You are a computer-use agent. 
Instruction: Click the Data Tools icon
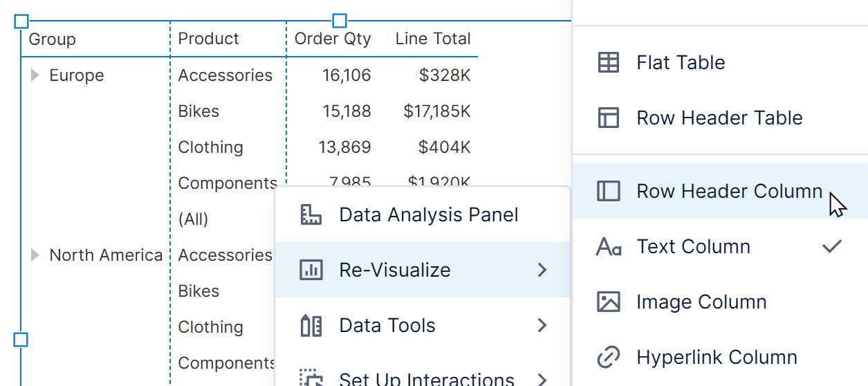tap(311, 326)
